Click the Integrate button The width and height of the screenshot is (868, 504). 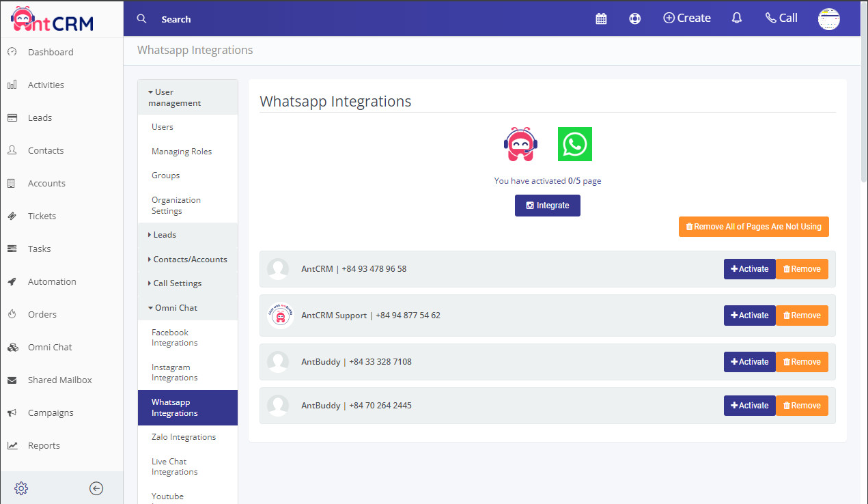point(548,206)
